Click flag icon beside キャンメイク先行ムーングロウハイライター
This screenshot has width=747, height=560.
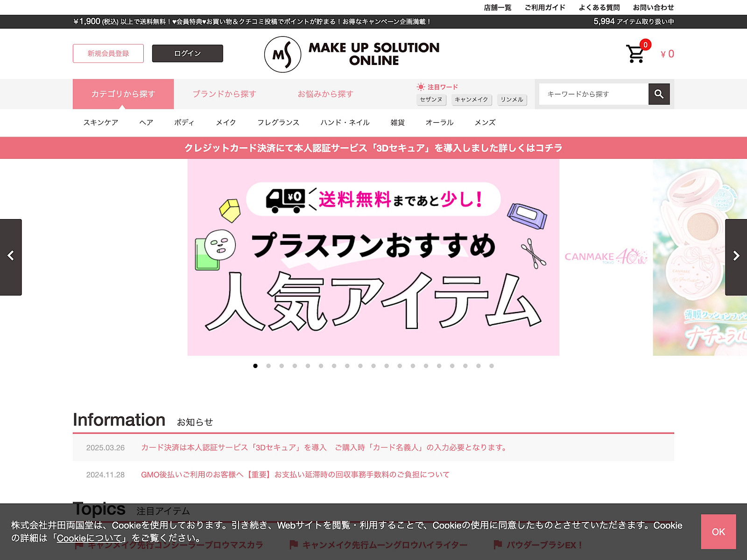click(x=294, y=544)
